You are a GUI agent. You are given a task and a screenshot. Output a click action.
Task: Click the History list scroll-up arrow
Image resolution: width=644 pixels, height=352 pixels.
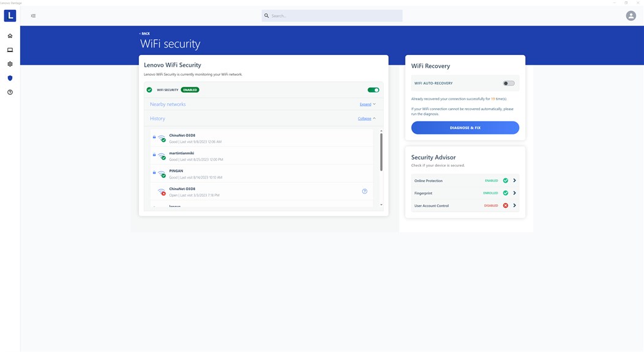pos(381,131)
